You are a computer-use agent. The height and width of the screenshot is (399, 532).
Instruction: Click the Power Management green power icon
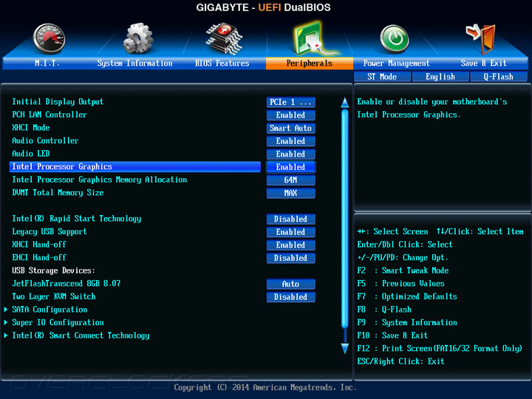tap(395, 39)
